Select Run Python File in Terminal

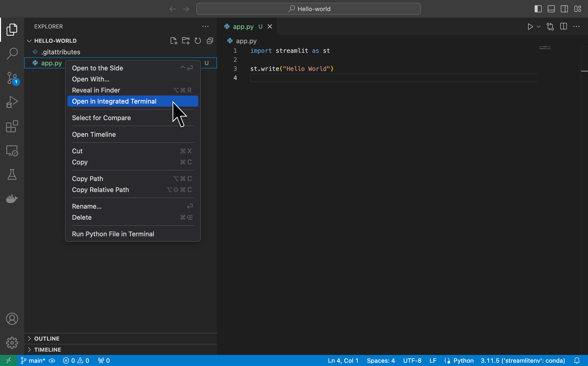tap(113, 234)
